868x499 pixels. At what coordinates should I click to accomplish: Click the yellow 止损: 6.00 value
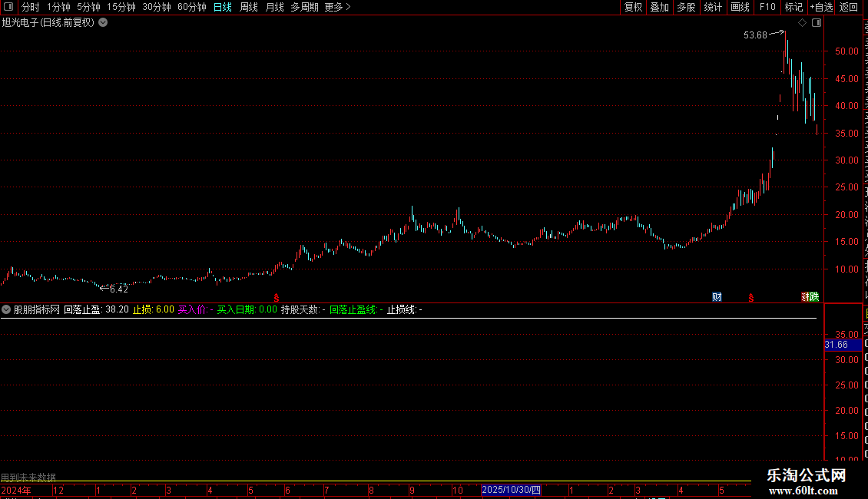(154, 310)
